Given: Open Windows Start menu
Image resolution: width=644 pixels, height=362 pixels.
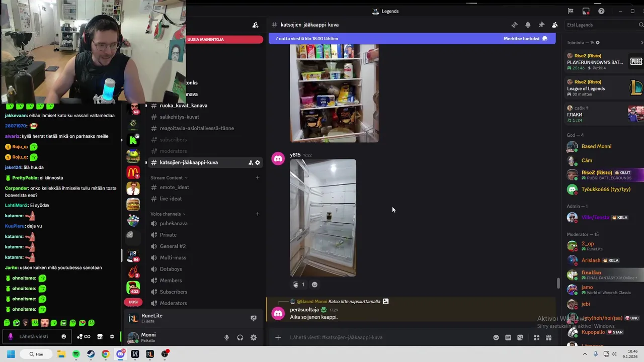Looking at the screenshot, I should tap(11, 354).
